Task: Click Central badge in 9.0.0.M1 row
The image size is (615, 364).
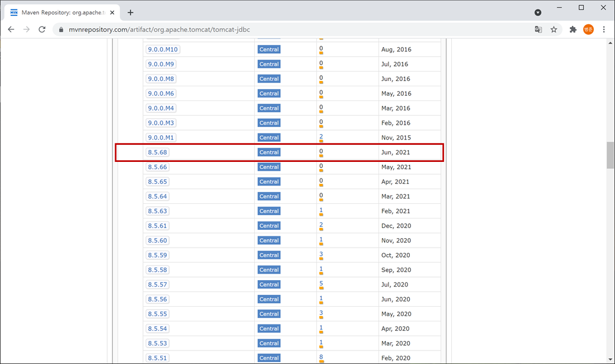Action: pos(269,138)
